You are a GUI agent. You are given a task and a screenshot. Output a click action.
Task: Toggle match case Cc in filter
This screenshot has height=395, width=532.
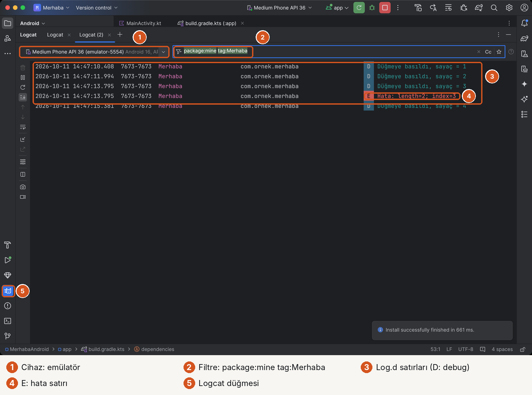click(488, 52)
